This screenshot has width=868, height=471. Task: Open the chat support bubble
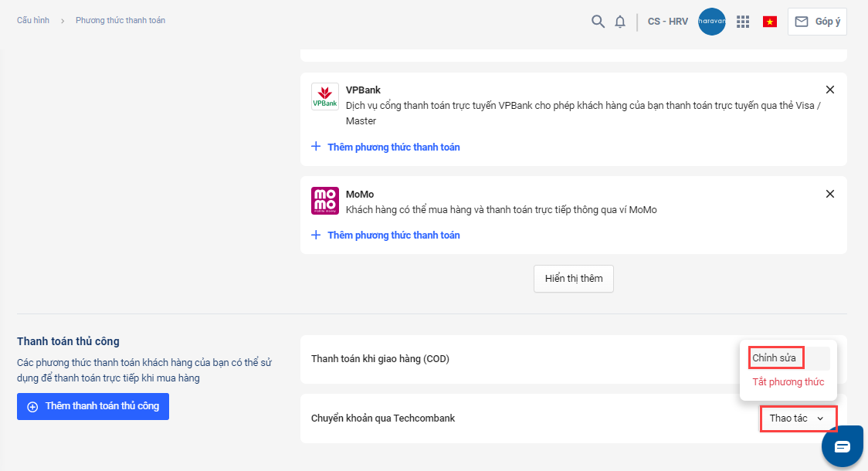(x=841, y=446)
